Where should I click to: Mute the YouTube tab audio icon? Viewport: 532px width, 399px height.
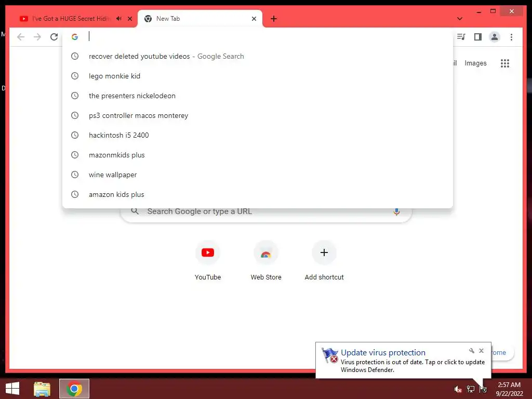pos(119,19)
